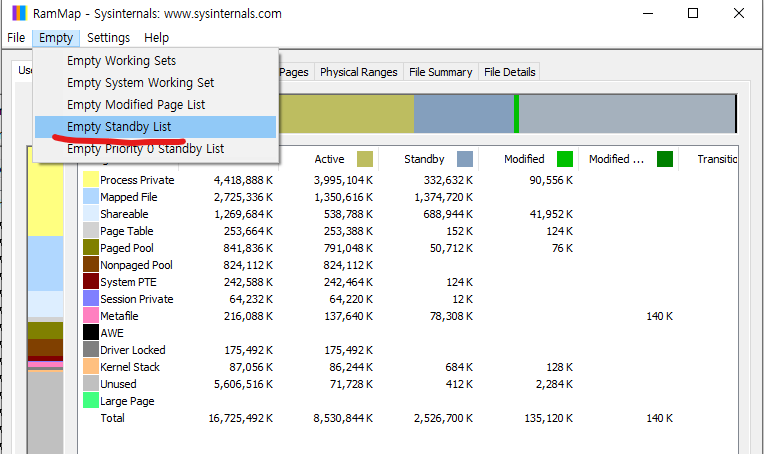Select Empty System Working Set
Image resolution: width=764 pixels, height=454 pixels.
click(x=140, y=82)
